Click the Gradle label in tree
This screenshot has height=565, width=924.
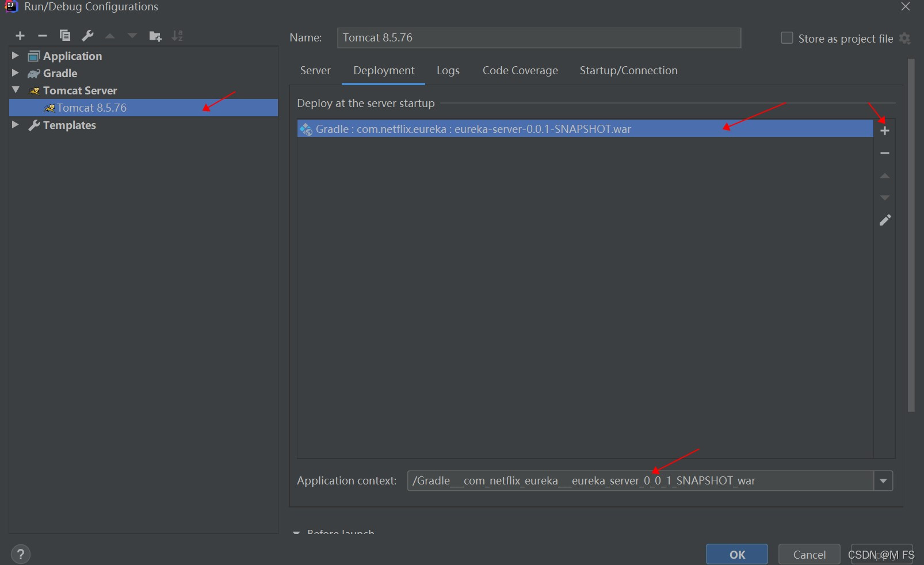pyautogui.click(x=60, y=73)
